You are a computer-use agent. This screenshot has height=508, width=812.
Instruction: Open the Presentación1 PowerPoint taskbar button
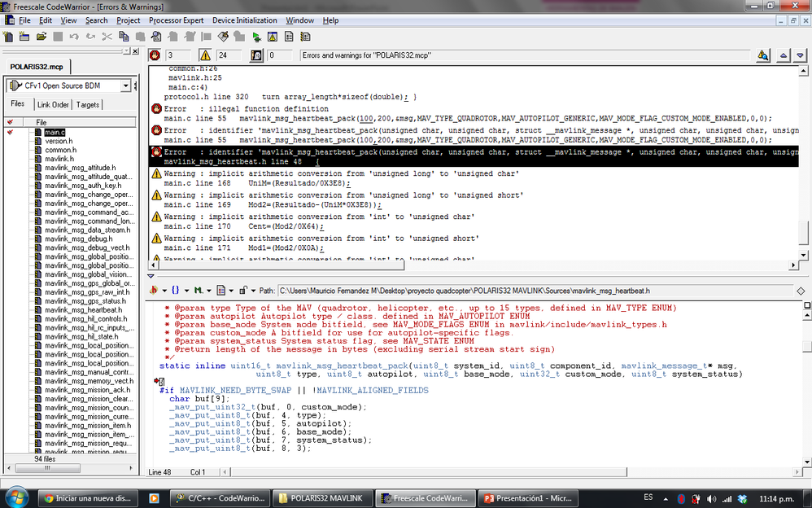(528, 498)
